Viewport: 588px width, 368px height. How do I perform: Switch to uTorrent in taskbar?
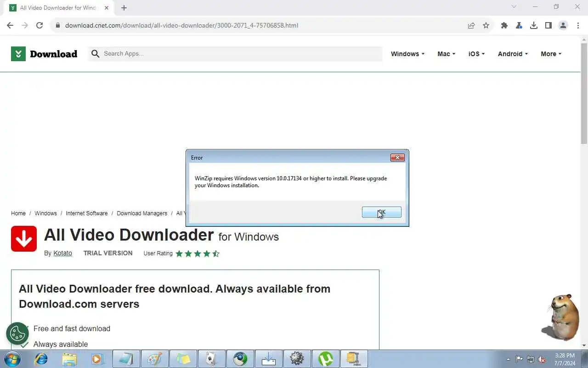click(325, 359)
